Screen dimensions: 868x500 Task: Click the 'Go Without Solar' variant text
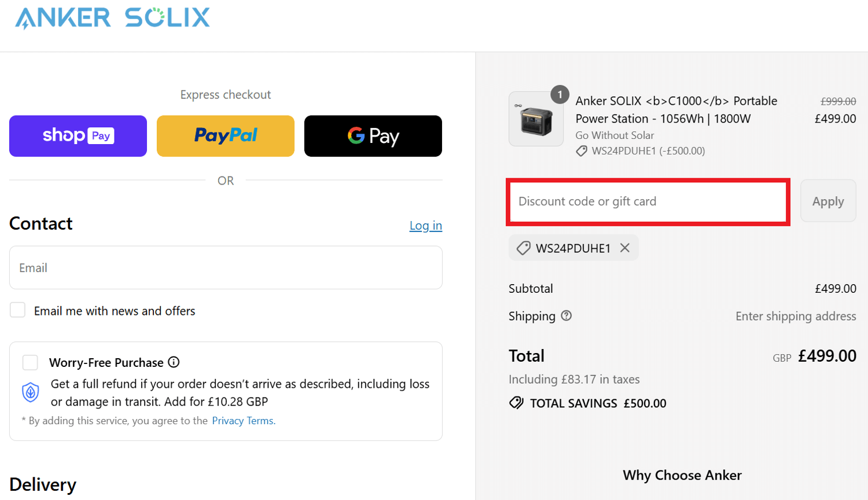pos(615,135)
